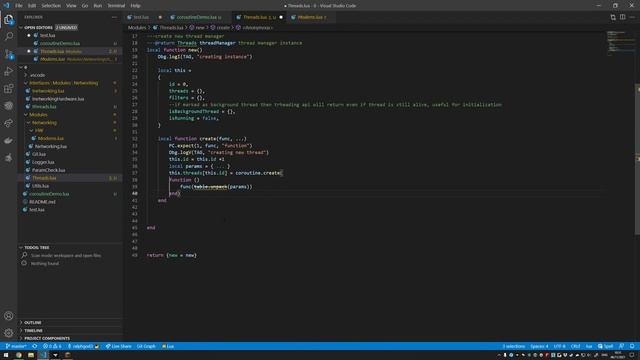Viewport: 640px width, 360px height.
Task: Click the Lua language mode indicator
Action: pyautogui.click(x=589, y=346)
